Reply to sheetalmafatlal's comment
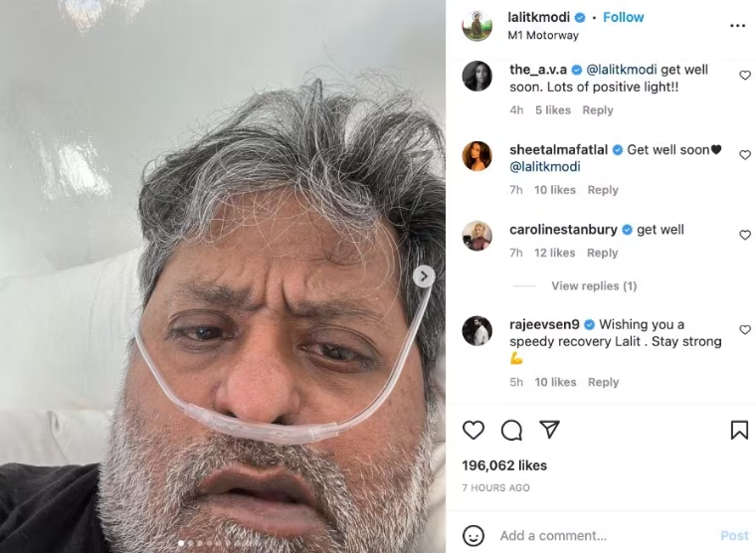Viewport: 756px width, 553px height. click(603, 190)
